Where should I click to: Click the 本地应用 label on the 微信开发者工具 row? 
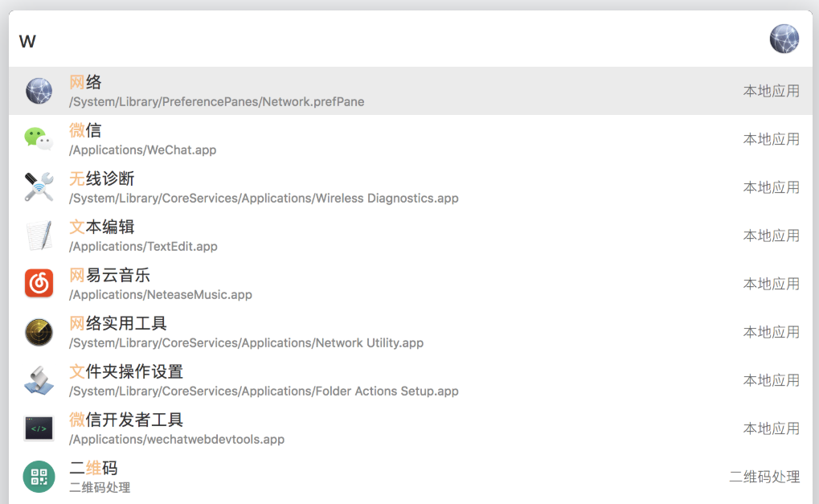772,428
